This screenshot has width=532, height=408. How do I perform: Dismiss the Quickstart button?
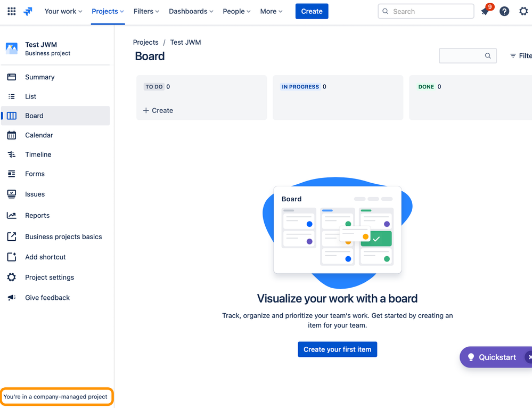[x=529, y=357]
